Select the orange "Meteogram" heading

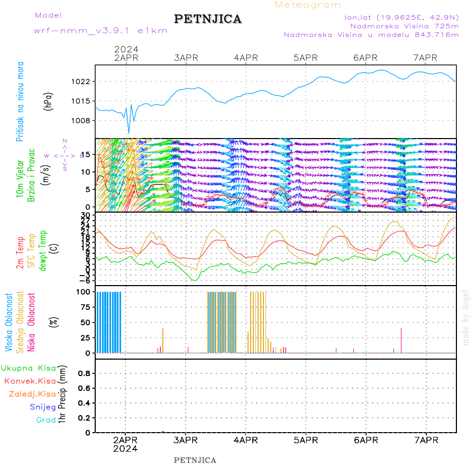coord(308,5)
